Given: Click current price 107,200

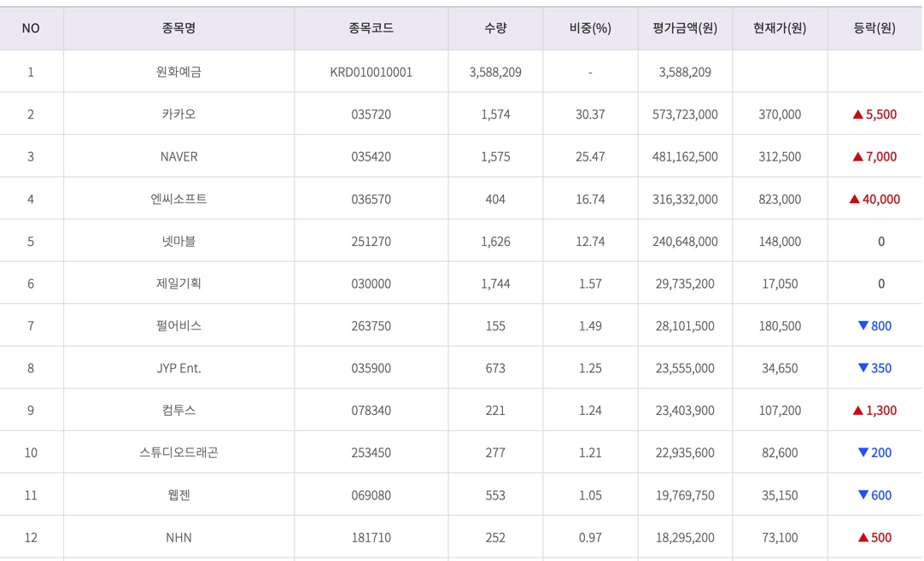Looking at the screenshot, I should pos(780,411).
